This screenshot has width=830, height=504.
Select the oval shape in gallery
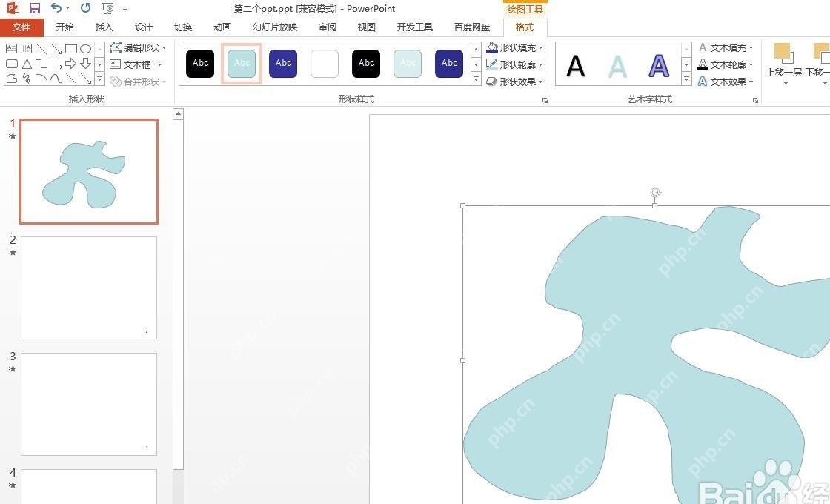(86, 49)
